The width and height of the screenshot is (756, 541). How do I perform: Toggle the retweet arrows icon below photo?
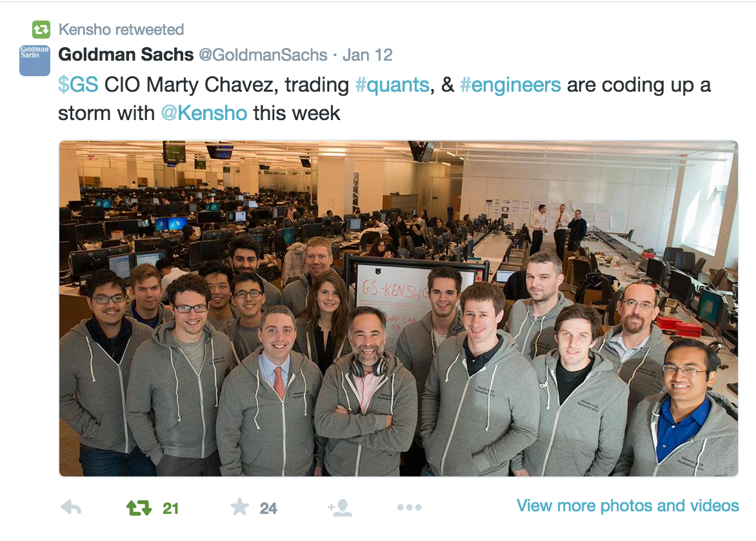[139, 507]
